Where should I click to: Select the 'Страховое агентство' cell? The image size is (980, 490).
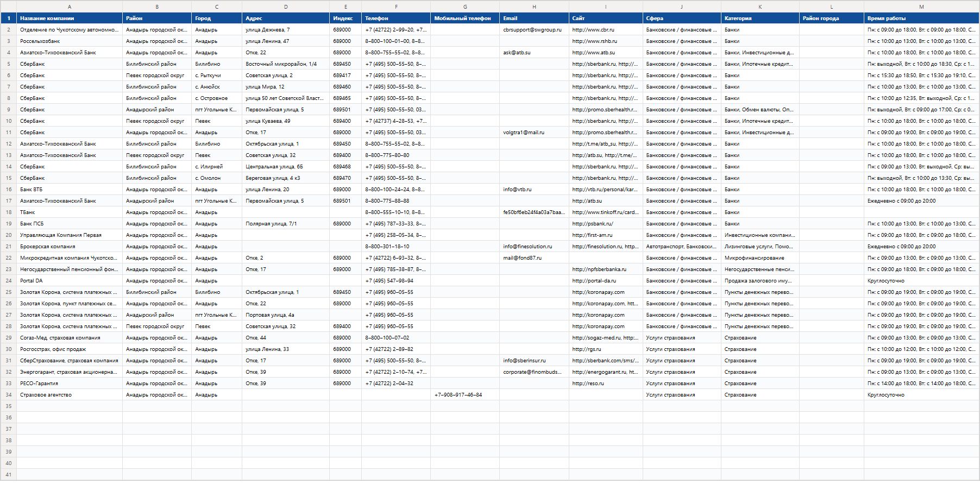70,395
